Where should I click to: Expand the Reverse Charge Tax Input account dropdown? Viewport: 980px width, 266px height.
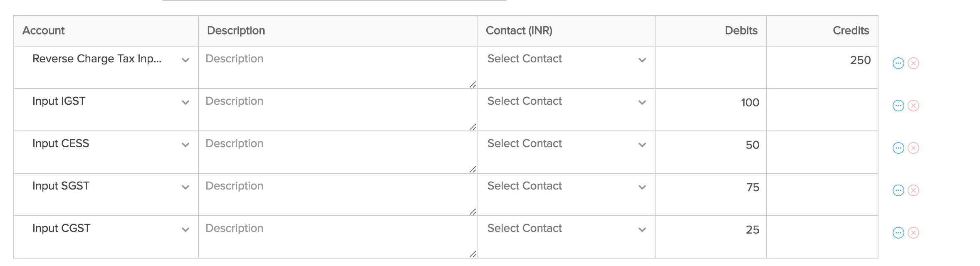(x=185, y=60)
